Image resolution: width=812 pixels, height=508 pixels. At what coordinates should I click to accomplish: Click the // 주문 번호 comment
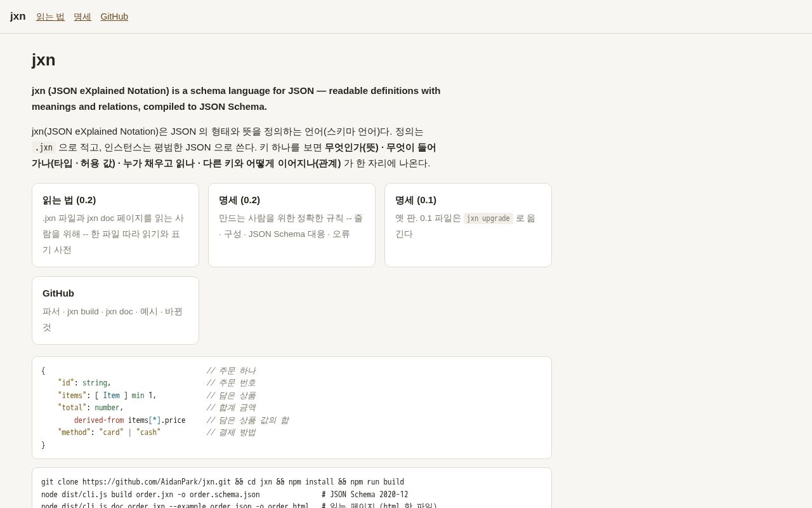pos(231,383)
